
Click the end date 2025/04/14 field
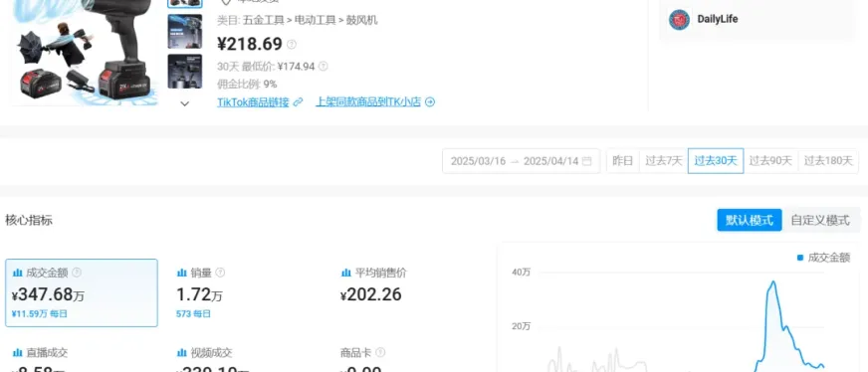(550, 161)
